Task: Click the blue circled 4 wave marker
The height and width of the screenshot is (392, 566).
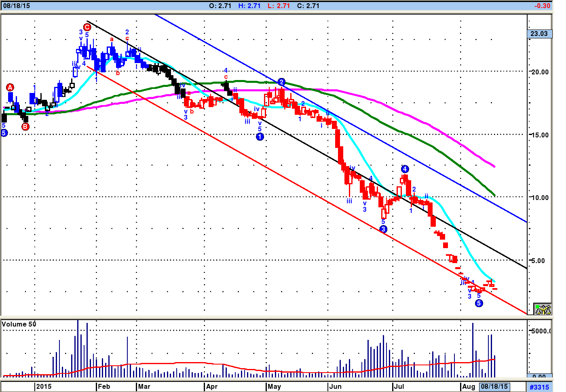Action: coord(405,169)
